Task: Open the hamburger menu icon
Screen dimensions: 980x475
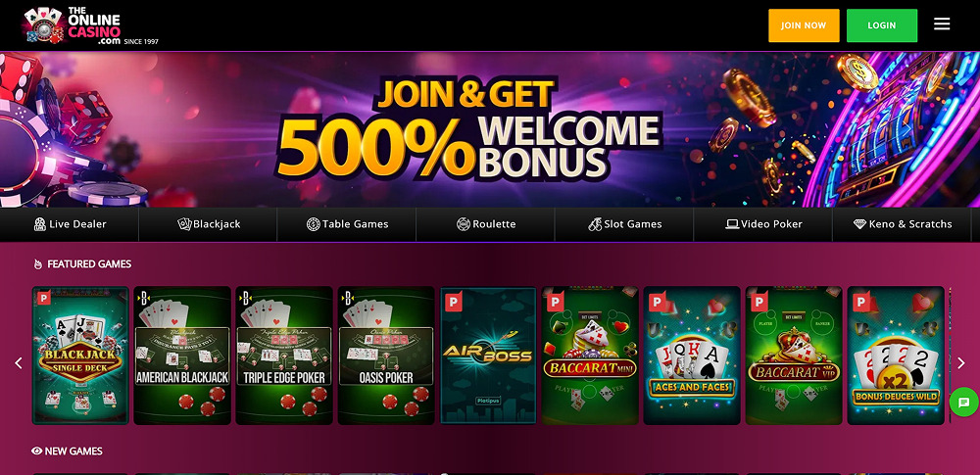Action: tap(941, 24)
